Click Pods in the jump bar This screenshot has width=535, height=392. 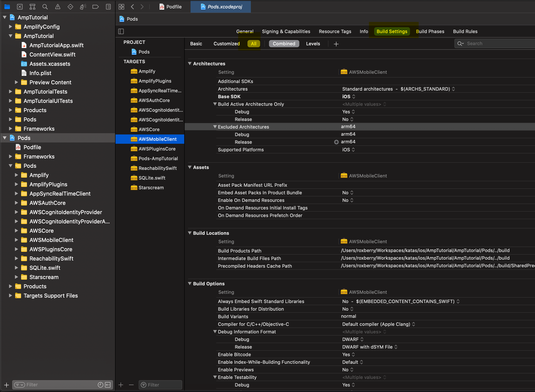129,19
